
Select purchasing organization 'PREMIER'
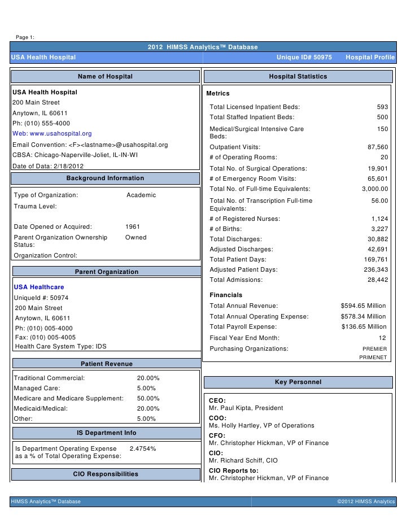(374, 349)
